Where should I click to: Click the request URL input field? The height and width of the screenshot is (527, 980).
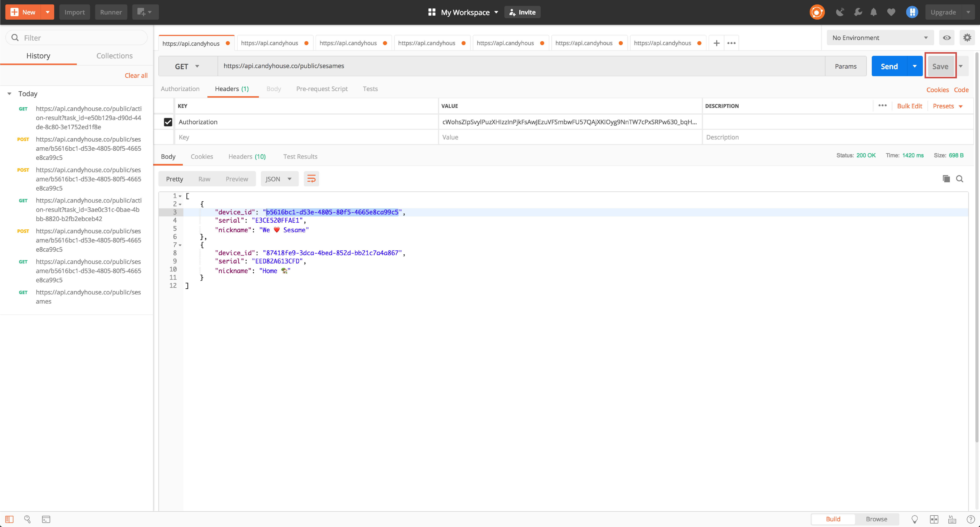521,66
